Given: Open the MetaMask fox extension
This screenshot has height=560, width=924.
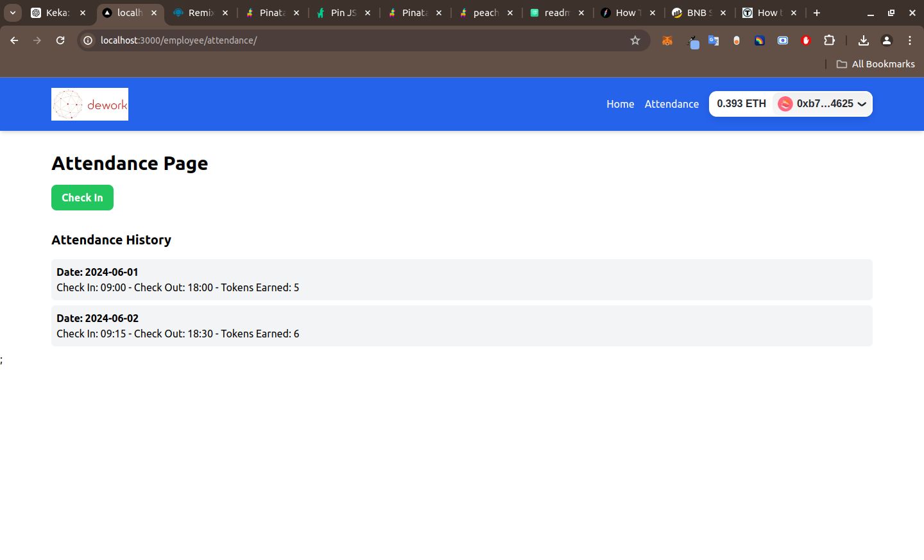Looking at the screenshot, I should [667, 40].
